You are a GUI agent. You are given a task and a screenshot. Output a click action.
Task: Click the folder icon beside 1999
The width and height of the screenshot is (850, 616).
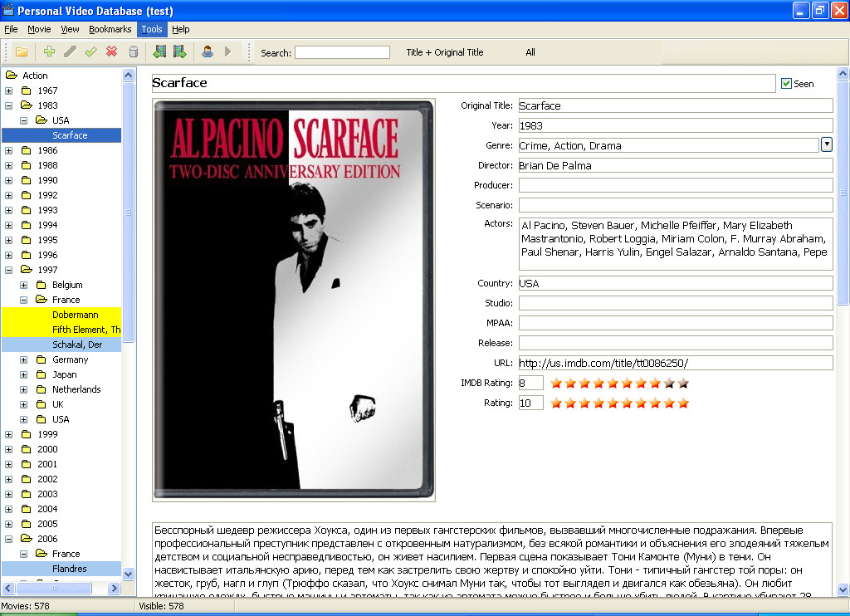26,434
